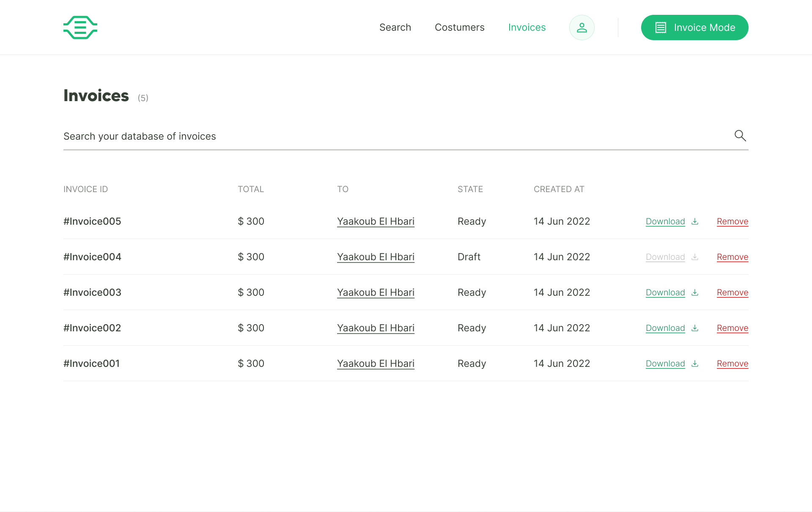The width and height of the screenshot is (812, 512).
Task: Click the #Invoice001 ID
Action: click(x=92, y=363)
